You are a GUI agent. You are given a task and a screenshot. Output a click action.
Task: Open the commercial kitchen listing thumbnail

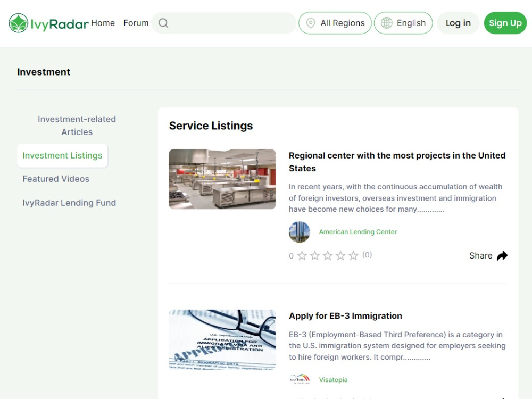click(x=222, y=179)
